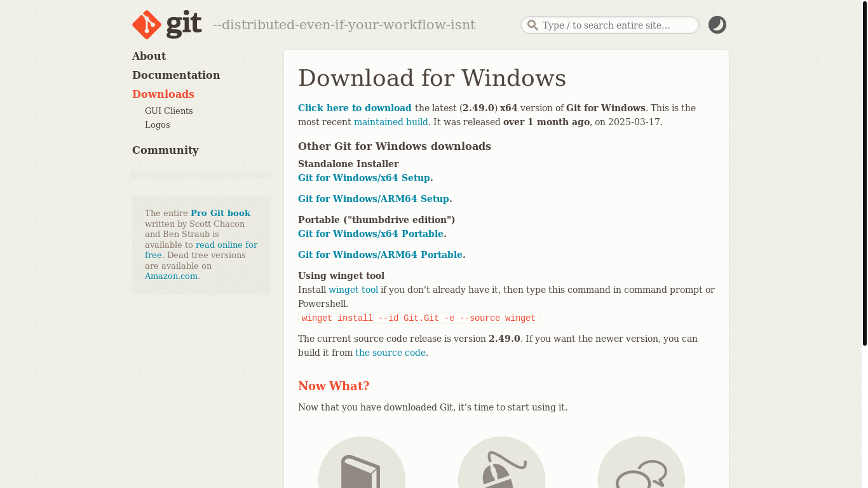The height and width of the screenshot is (488, 868).
Task: Click the 'Other Git for Windows downloads' heading
Action: point(395,146)
